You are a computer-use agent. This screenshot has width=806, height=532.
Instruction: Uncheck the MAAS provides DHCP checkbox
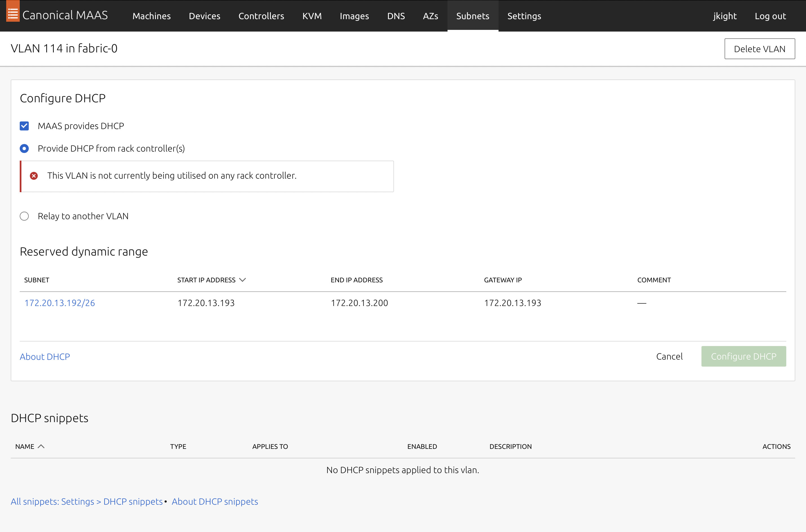(24, 126)
